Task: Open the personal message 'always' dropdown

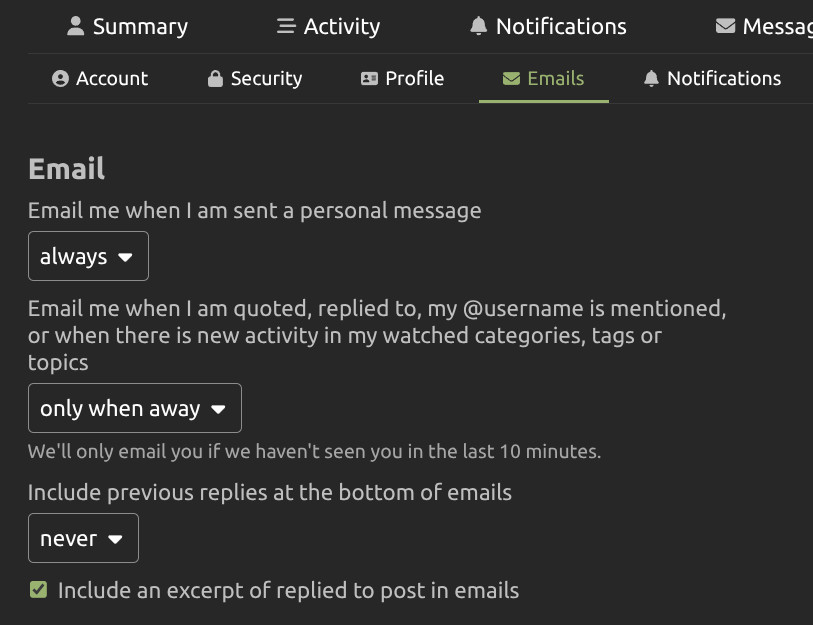Action: tap(88, 257)
